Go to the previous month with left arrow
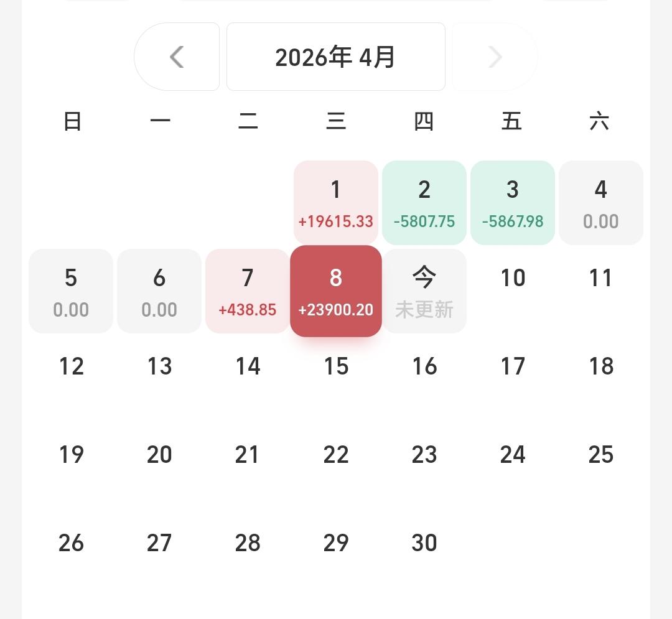This screenshot has height=619, width=672. click(177, 57)
